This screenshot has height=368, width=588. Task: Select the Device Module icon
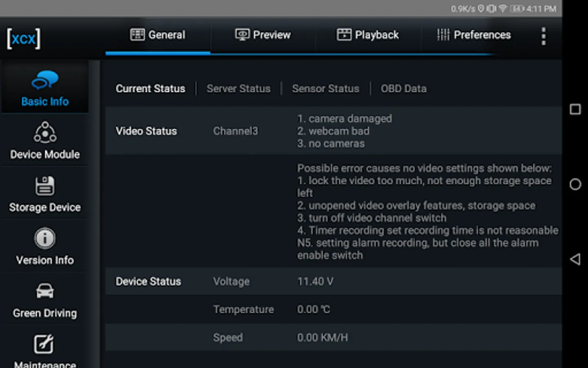45,132
